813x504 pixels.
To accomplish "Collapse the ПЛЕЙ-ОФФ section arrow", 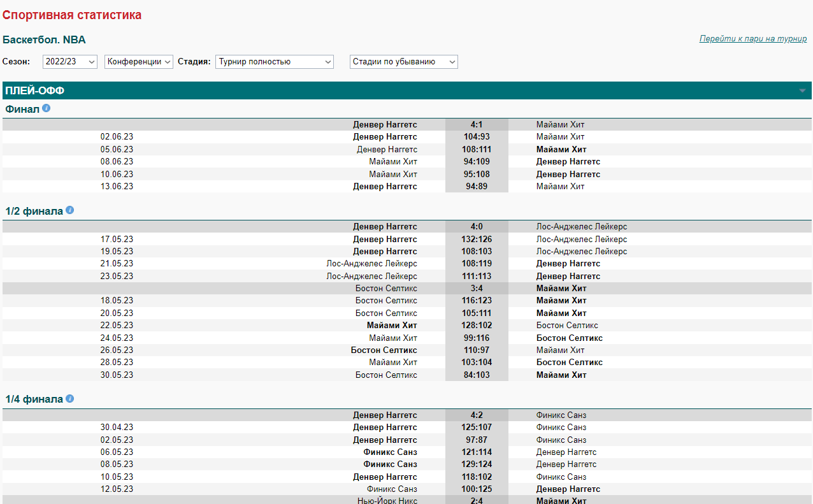I will (x=802, y=91).
